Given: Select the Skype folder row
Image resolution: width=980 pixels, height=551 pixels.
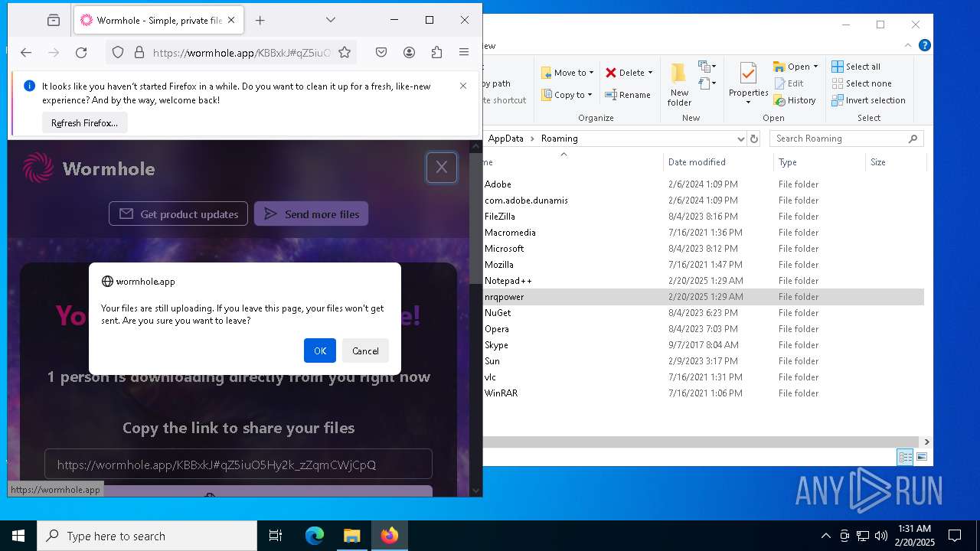Looking at the screenshot, I should [703, 345].
